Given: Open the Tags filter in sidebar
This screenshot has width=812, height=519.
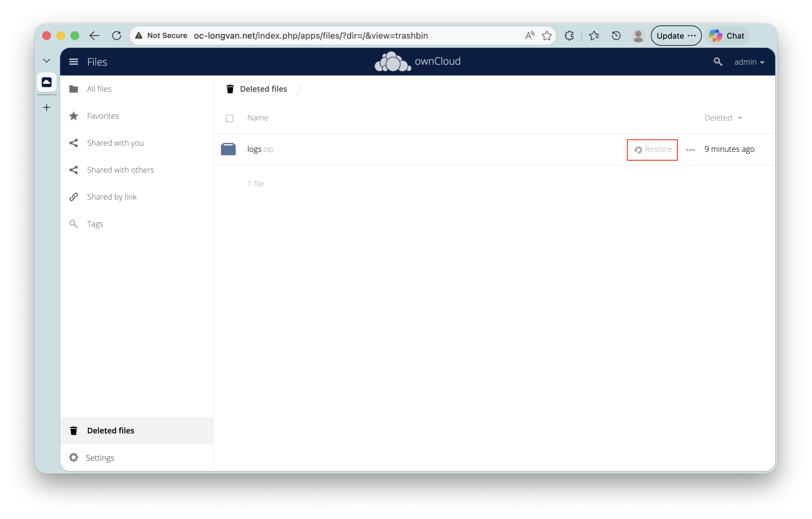Looking at the screenshot, I should (x=95, y=224).
